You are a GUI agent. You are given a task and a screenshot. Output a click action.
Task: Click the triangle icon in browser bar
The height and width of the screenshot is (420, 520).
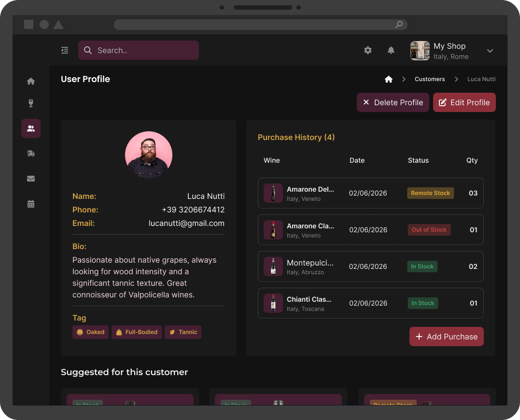[58, 24]
